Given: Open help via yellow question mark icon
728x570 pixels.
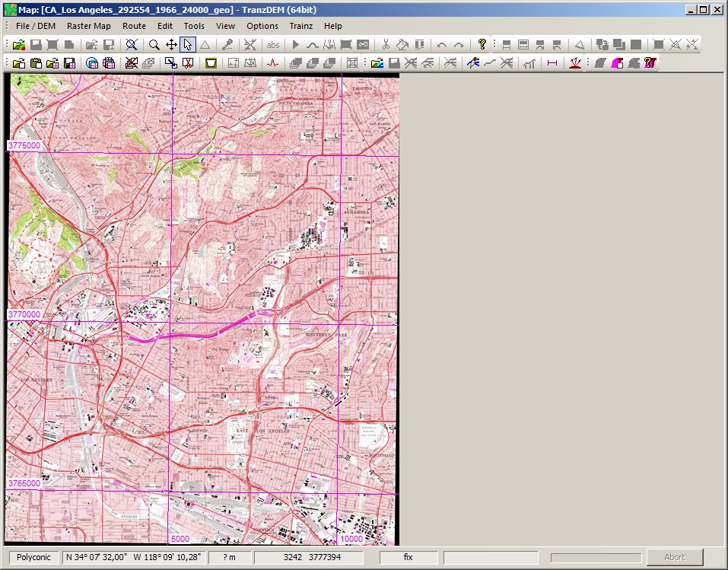Looking at the screenshot, I should pos(482,45).
